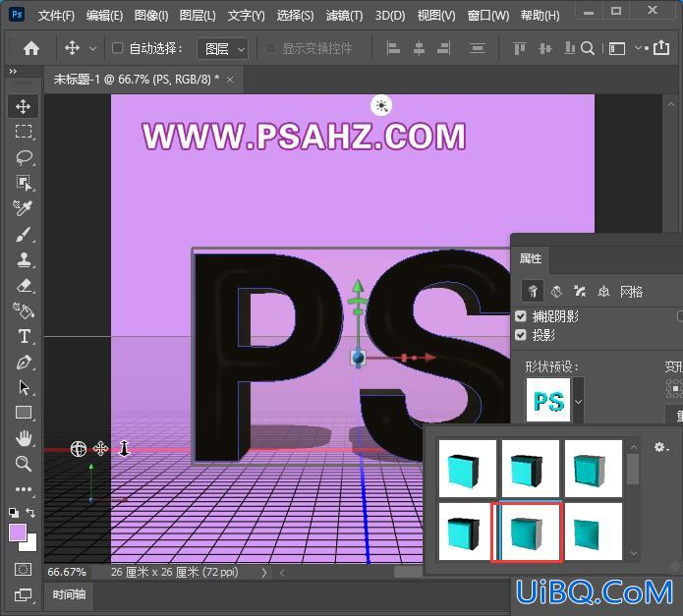Open the workspace layout icon
This screenshot has height=616, width=683.
pos(617,48)
